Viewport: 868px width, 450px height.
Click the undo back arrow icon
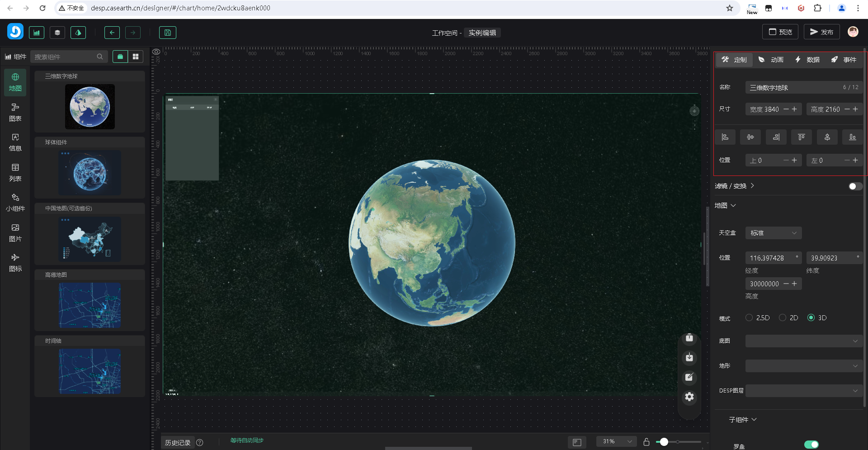[x=112, y=33]
